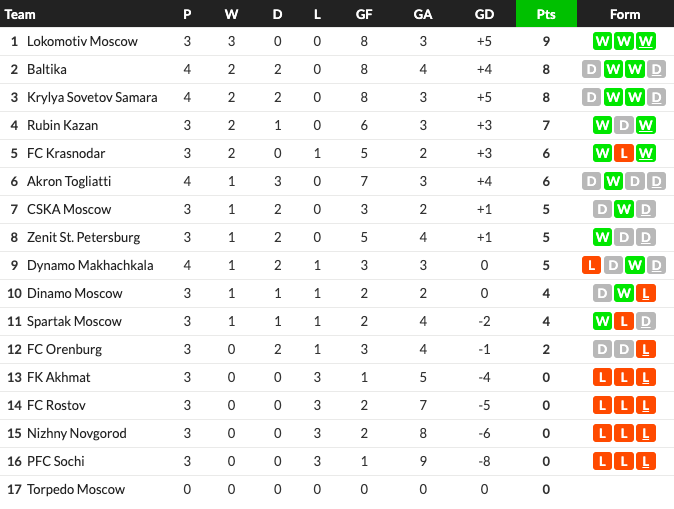Viewport: 674px width, 509px height.
Task: Sort the table by the Pts column
Action: click(x=546, y=14)
